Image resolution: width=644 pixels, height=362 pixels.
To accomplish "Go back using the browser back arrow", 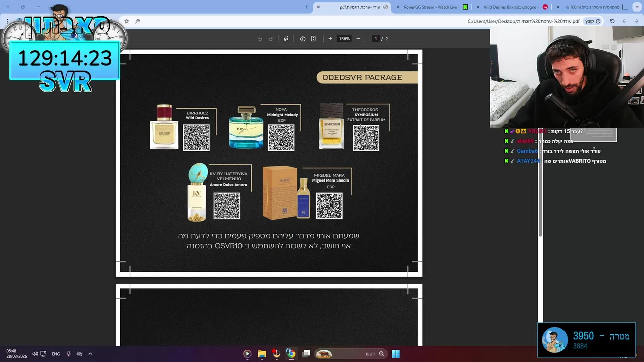I will pyautogui.click(x=636, y=21).
